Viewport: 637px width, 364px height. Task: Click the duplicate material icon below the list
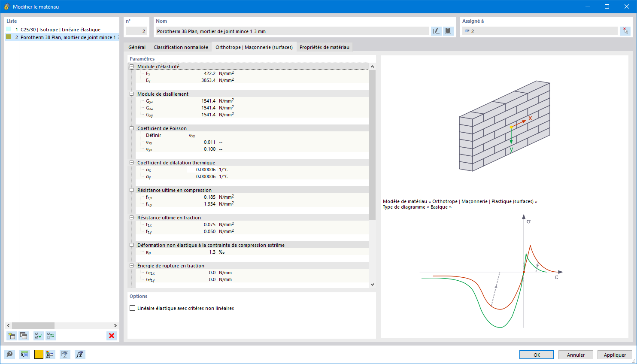24,336
